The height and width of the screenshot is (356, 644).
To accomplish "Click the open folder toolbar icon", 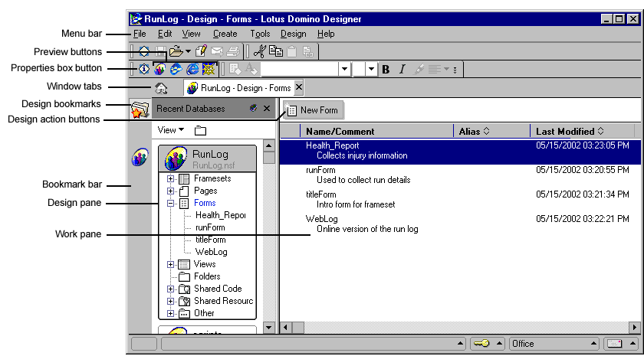I will point(176,51).
